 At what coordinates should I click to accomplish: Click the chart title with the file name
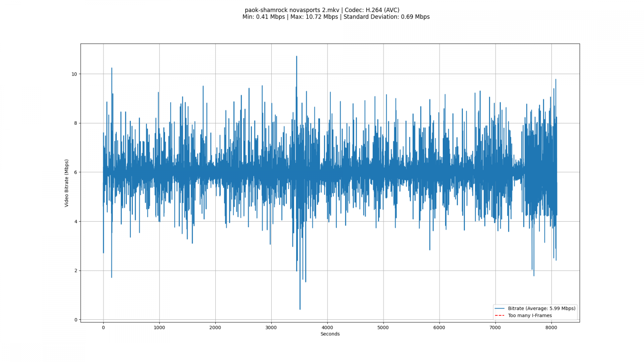tap(322, 10)
